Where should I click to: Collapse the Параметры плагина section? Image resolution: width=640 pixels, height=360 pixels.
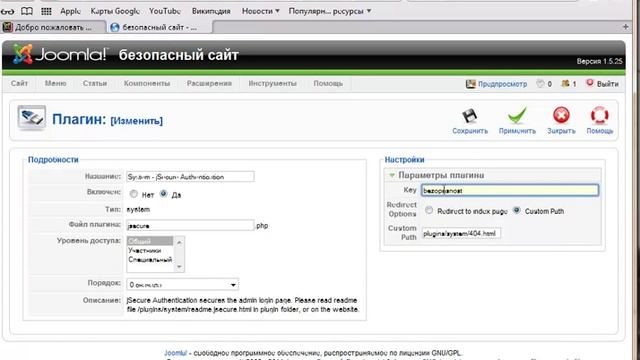391,175
